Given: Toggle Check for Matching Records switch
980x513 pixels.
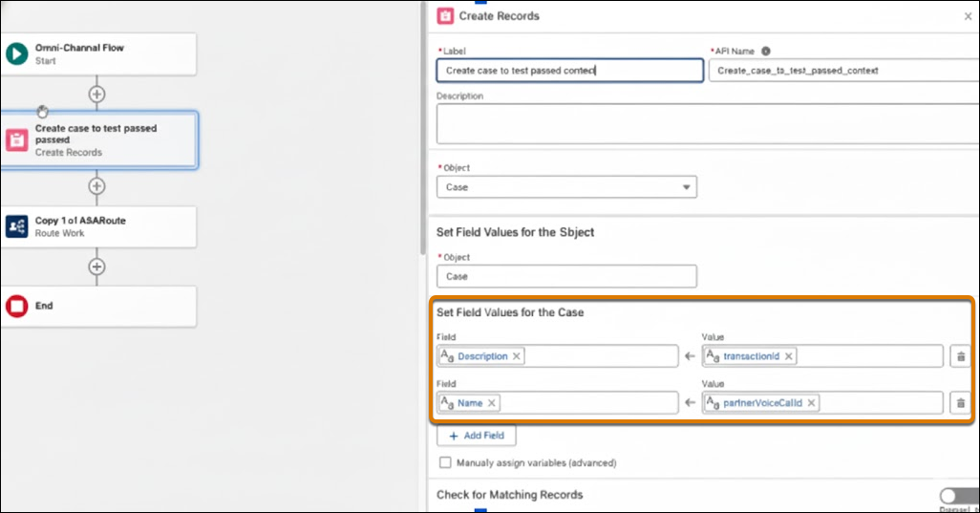Looking at the screenshot, I should pos(959,496).
